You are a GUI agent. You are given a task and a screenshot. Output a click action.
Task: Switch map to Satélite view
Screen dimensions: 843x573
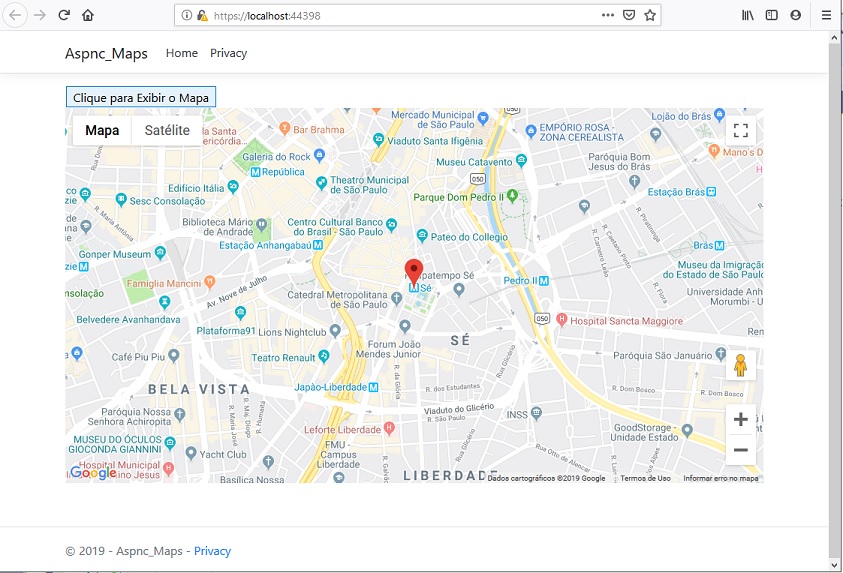[167, 130]
